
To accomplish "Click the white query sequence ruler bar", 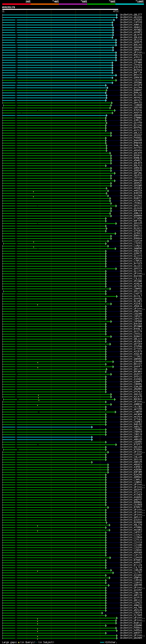I will (60, 9).
